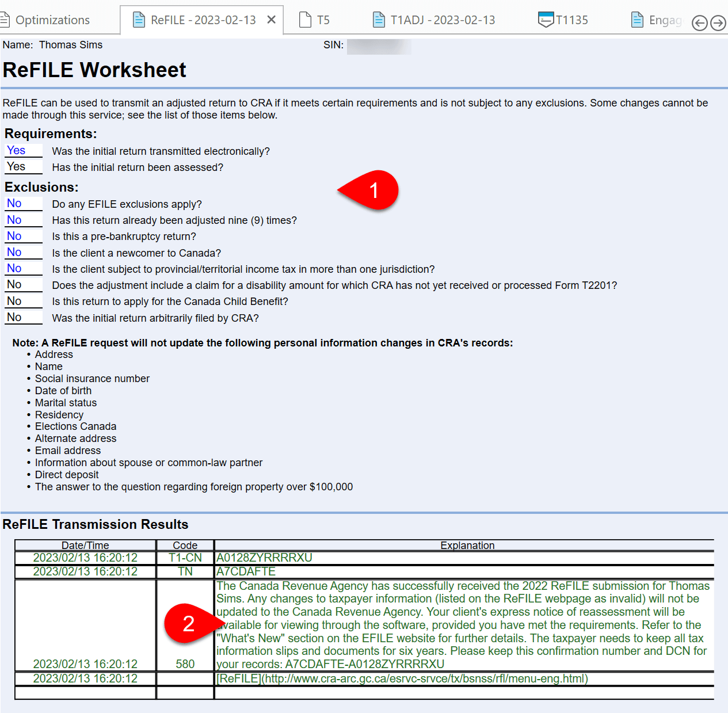Click the T5 tab's document icon
This screenshot has width=728, height=713.
(306, 20)
